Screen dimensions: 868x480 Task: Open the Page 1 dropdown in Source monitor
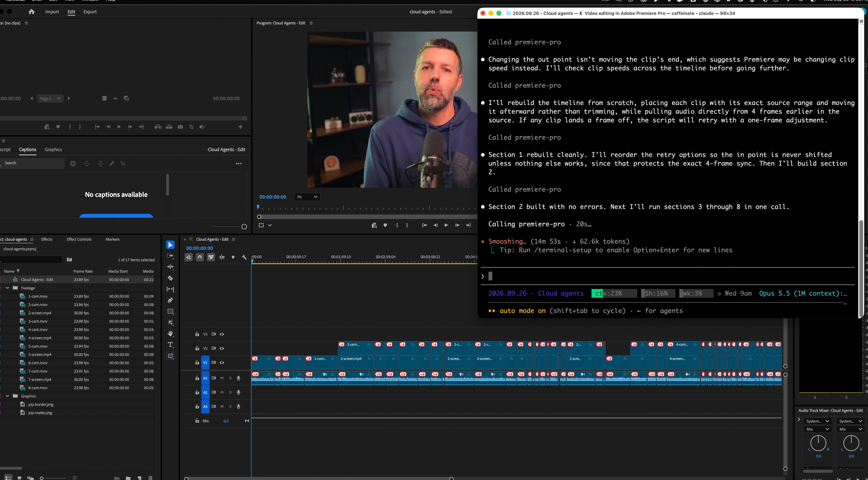click(50, 99)
